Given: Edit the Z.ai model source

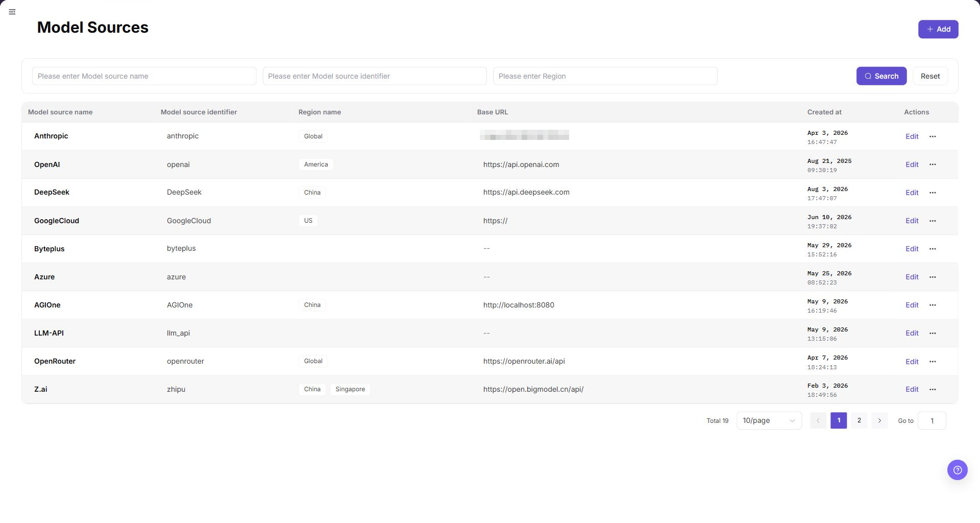Looking at the screenshot, I should point(912,389).
